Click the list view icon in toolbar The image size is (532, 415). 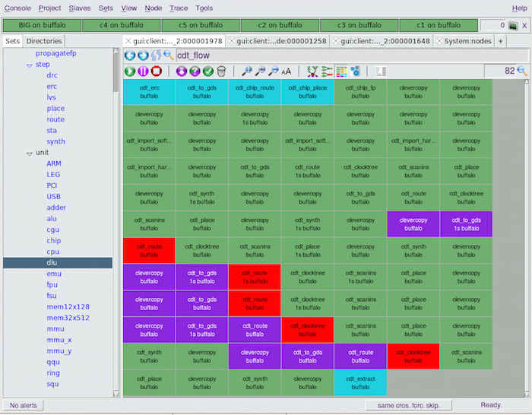point(327,71)
